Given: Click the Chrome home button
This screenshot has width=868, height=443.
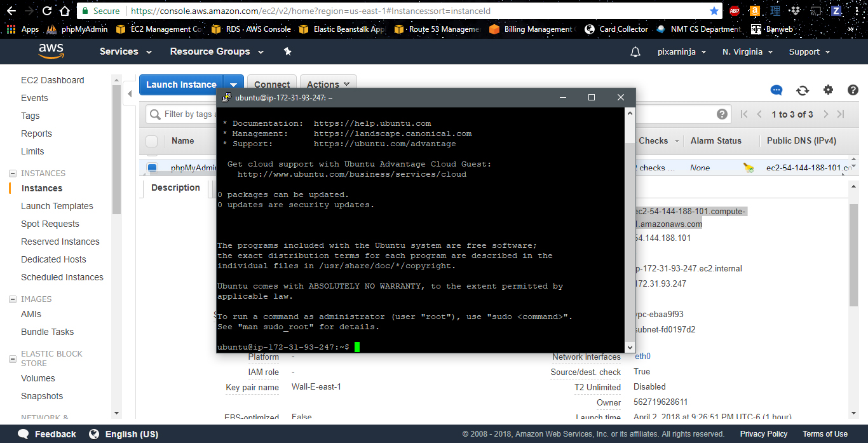Looking at the screenshot, I should 65,11.
